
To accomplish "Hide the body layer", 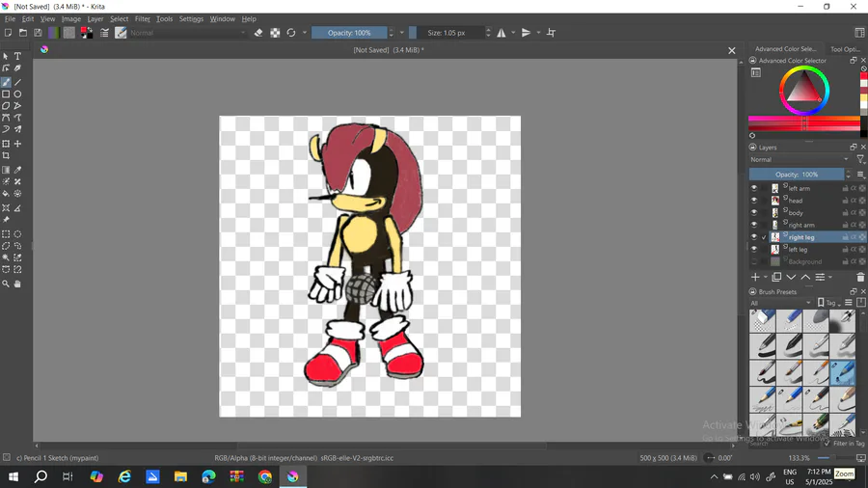I will click(x=754, y=212).
